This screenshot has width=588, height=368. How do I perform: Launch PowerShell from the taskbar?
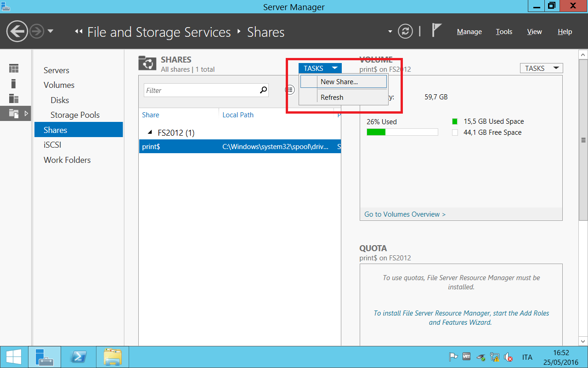tap(79, 357)
